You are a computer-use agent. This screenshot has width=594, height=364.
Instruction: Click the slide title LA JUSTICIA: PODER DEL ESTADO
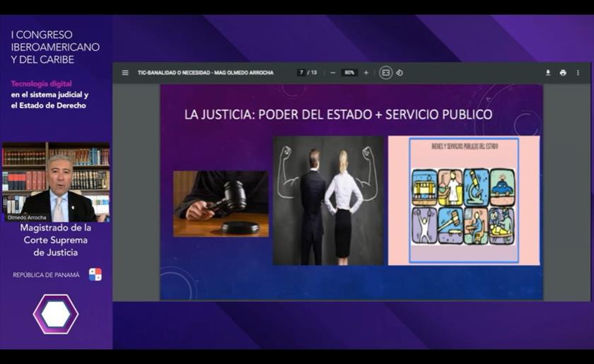pyautogui.click(x=338, y=115)
